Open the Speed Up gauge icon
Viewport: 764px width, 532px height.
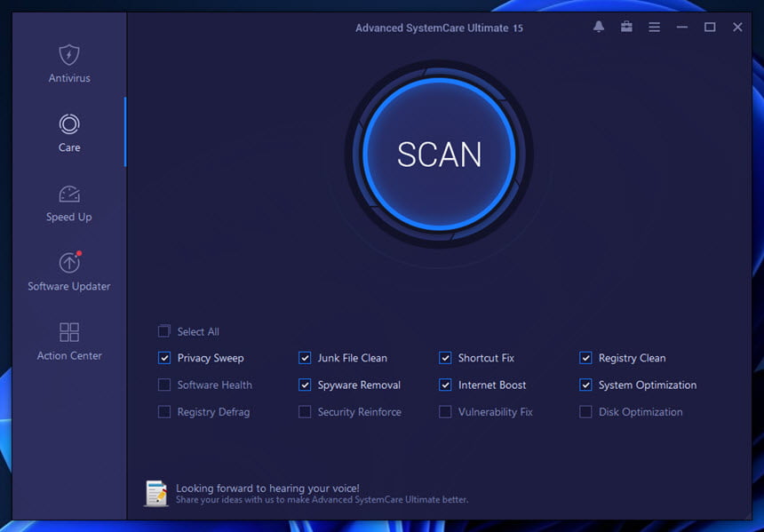coord(69,194)
